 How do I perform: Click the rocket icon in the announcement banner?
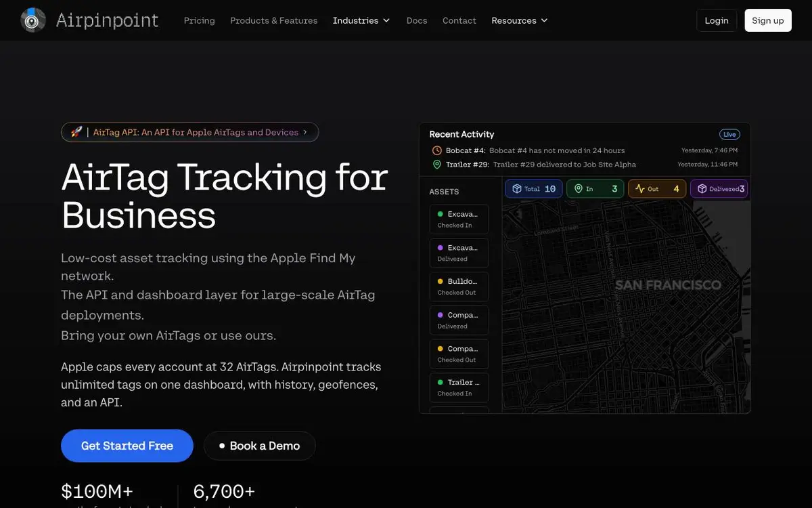tap(76, 132)
